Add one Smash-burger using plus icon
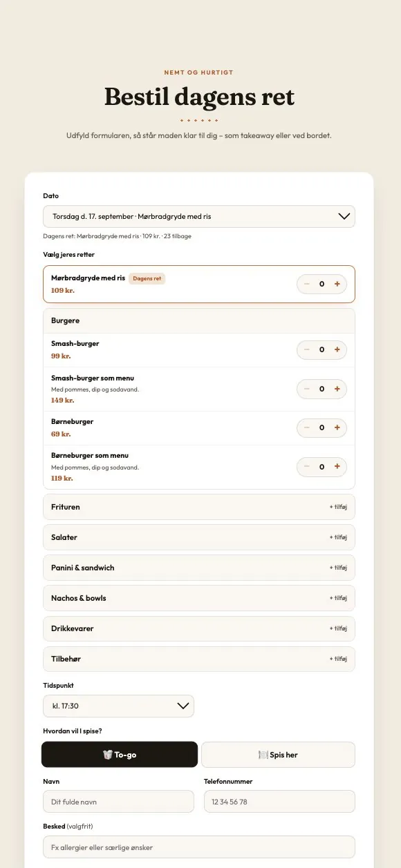This screenshot has height=868, width=401. tap(337, 349)
